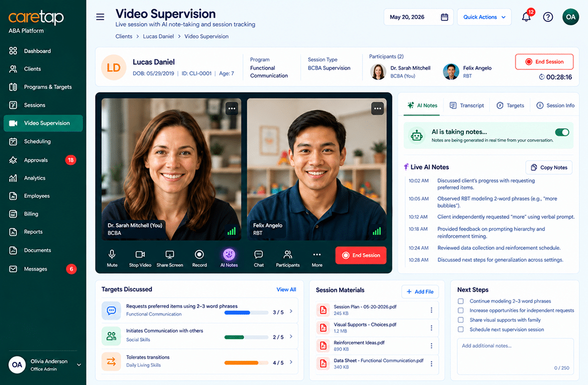Check Continue modeling 2–3 word phrases
588x385 pixels.
(461, 301)
